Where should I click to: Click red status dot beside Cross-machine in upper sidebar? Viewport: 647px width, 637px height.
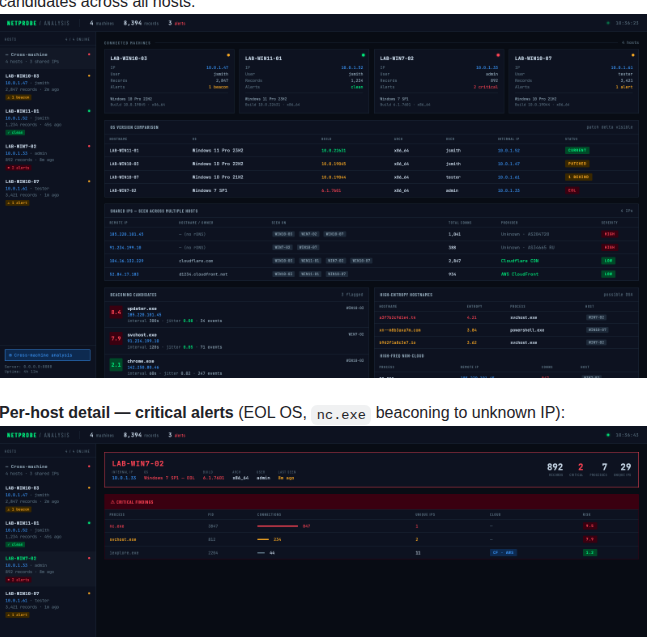[89, 54]
